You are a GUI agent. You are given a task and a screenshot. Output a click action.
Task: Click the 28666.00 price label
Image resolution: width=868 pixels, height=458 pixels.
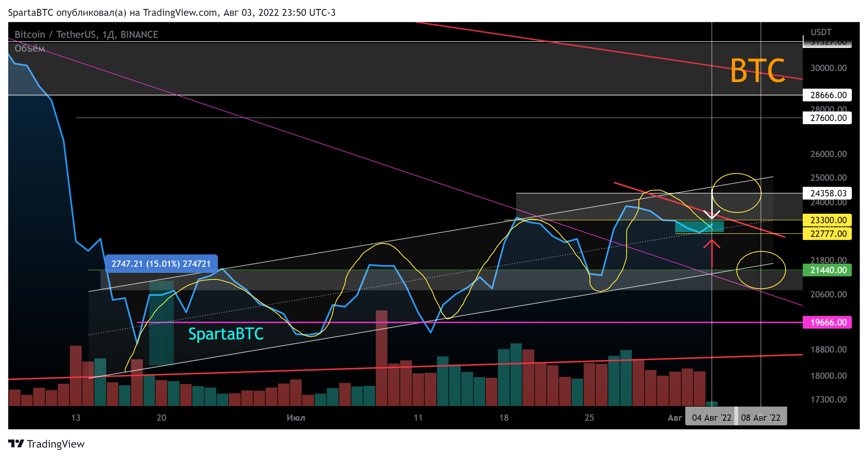tap(827, 95)
